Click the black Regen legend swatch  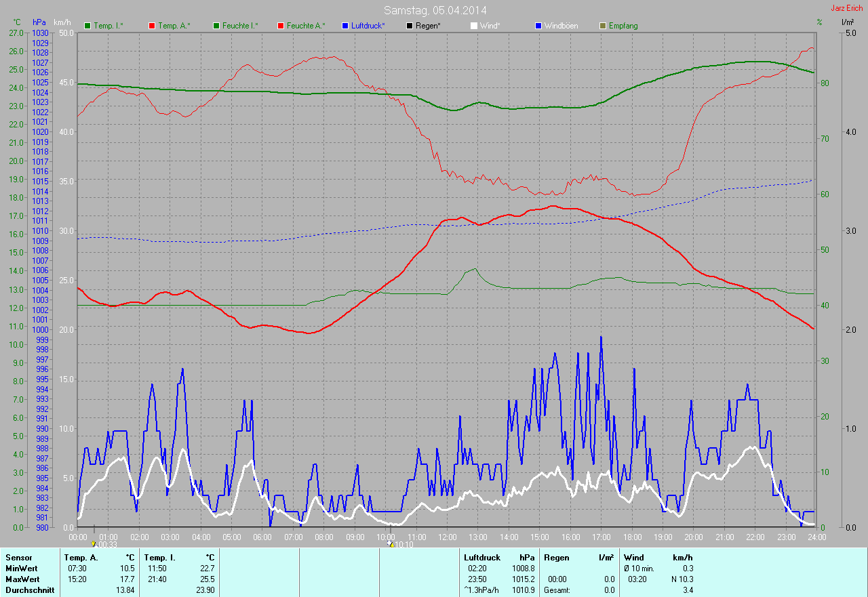point(410,26)
